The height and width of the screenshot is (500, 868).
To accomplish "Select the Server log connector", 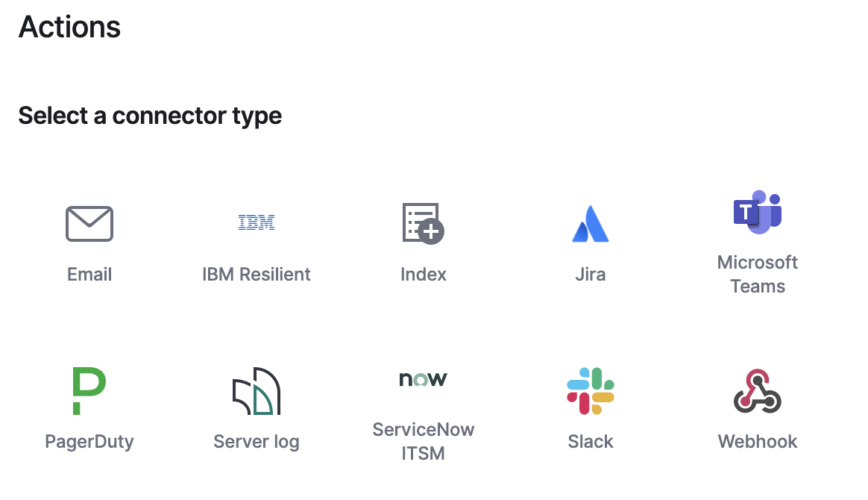I will [x=257, y=390].
